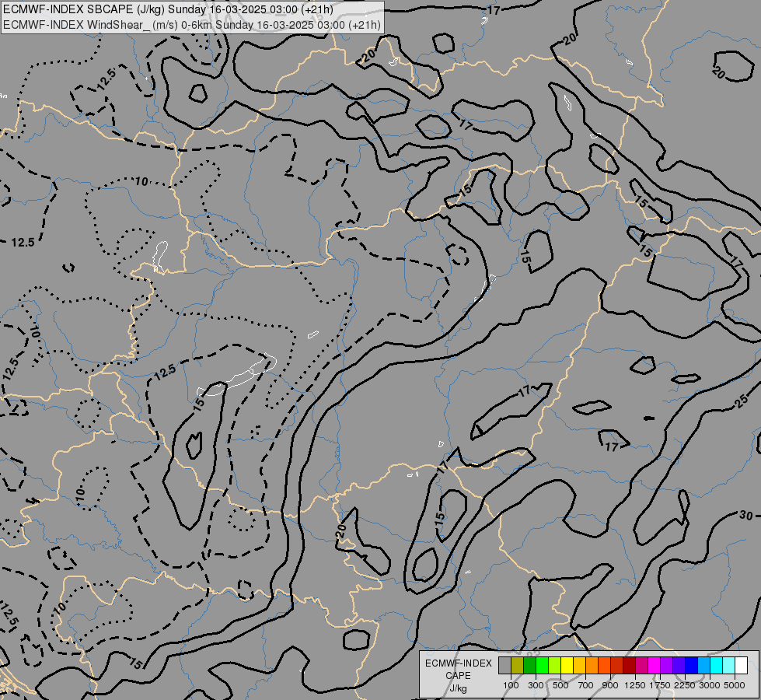Select the white swatch at legend end
This screenshot has width=761, height=700.
point(741,665)
